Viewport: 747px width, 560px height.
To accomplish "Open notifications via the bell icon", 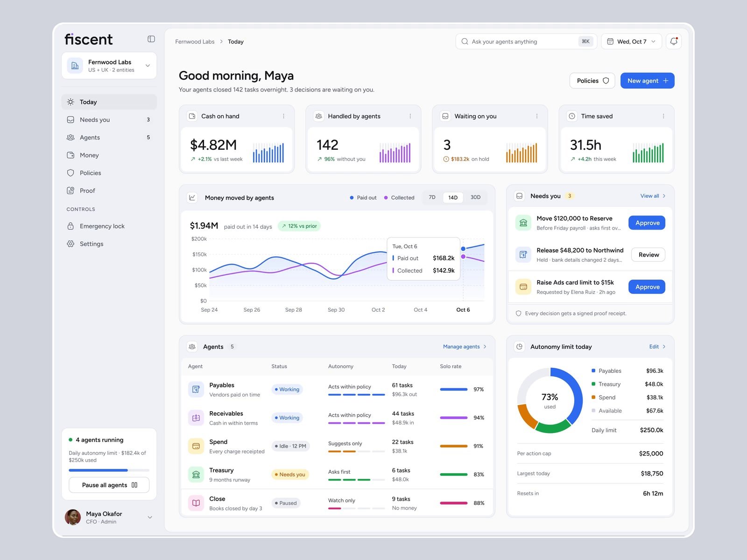I will [x=674, y=42].
